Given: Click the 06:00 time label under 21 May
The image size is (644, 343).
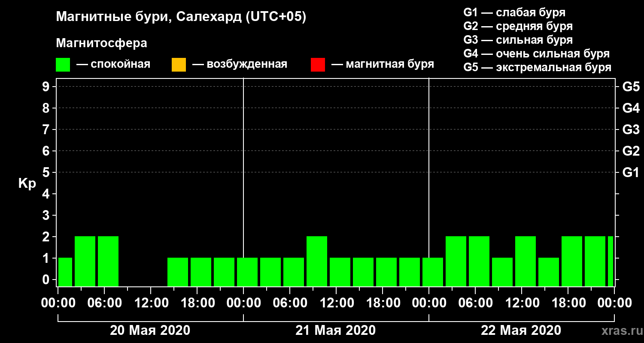Looking at the screenshot, I should point(290,303).
